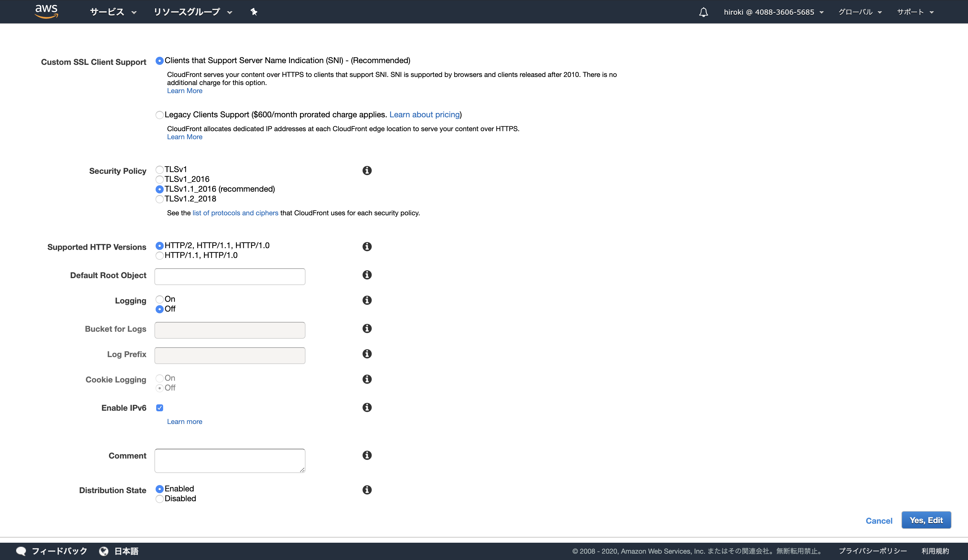Click info icon next to Enable IPv6
Viewport: 968px width, 560px height.
[x=367, y=408]
